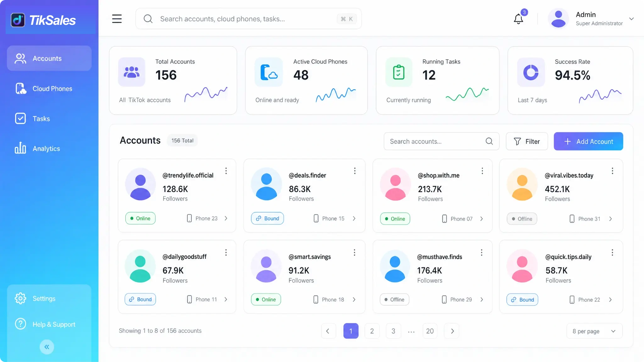Image resolution: width=644 pixels, height=362 pixels.
Task: Click Bound badge on @quick.tips.daily
Action: (522, 300)
